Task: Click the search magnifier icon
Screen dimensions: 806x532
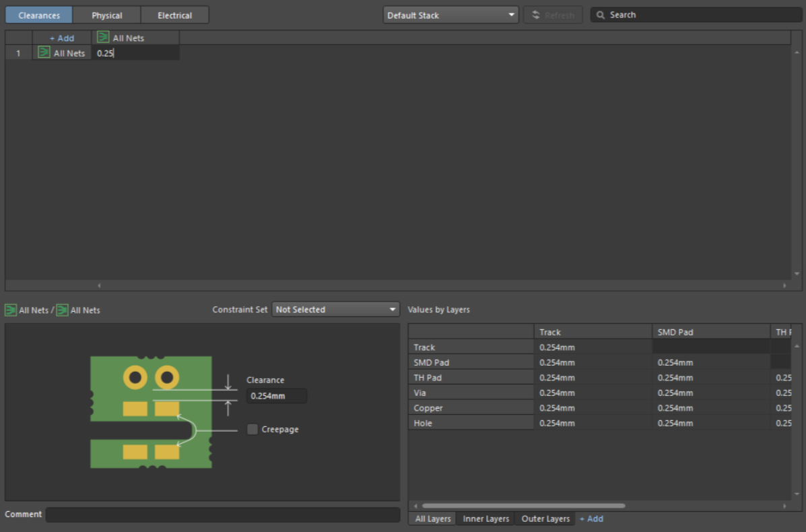Action: click(x=601, y=15)
